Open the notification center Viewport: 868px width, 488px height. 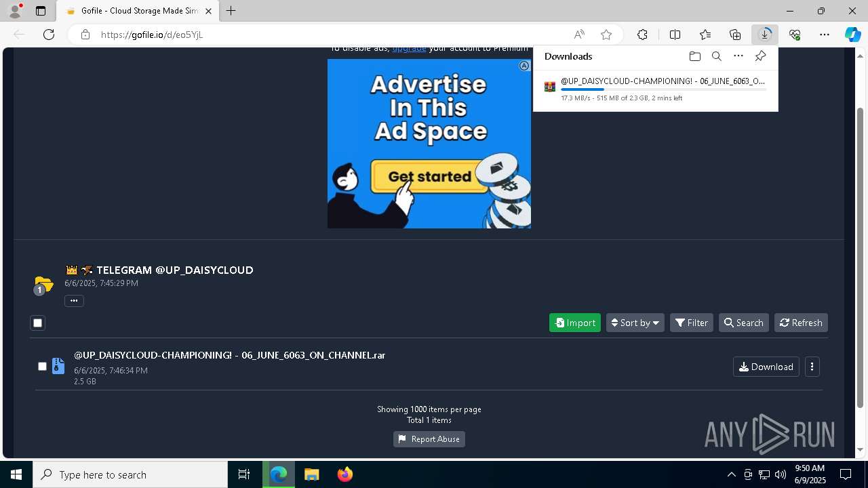pos(846,474)
